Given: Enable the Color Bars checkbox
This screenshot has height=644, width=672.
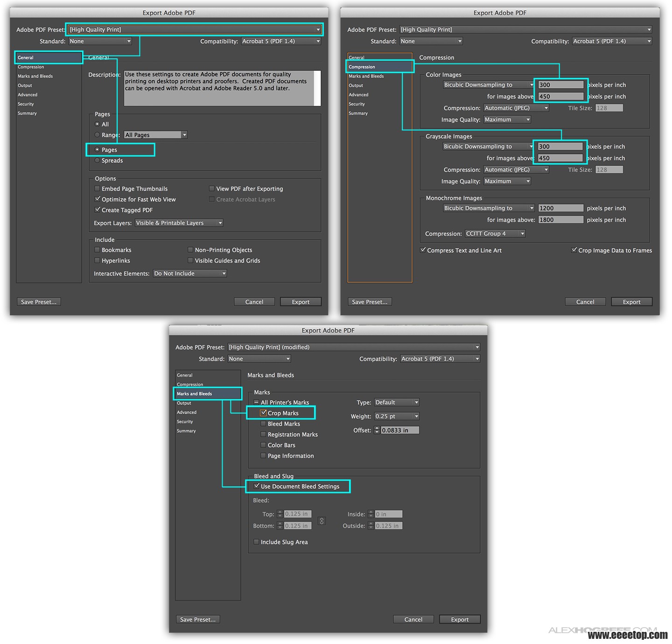Looking at the screenshot, I should [263, 445].
